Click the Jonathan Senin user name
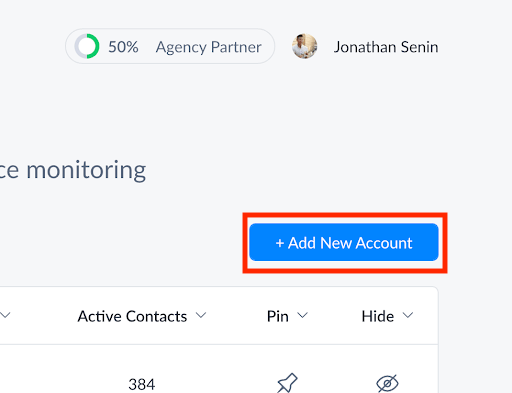Viewport: 512px width, 393px height. tap(386, 47)
